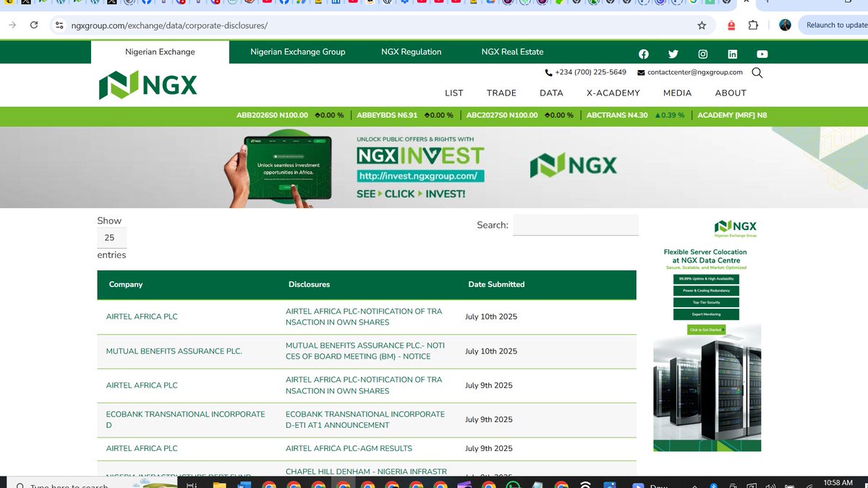Expand the DATA navigation menu
Image resolution: width=868 pixels, height=488 pixels.
(551, 93)
